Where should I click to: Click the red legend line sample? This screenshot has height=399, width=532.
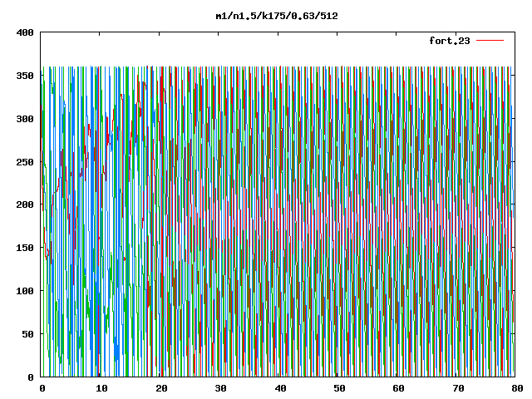pyautogui.click(x=490, y=41)
